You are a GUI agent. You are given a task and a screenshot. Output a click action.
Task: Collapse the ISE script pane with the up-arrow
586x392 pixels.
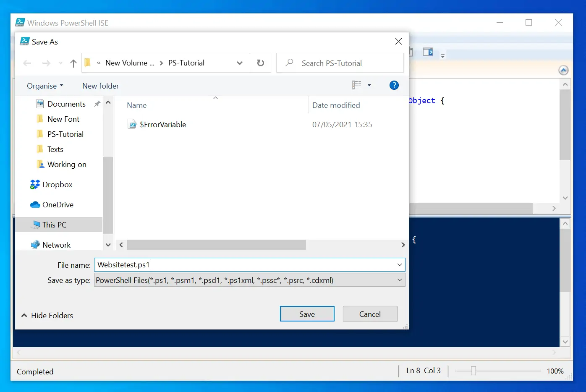564,70
